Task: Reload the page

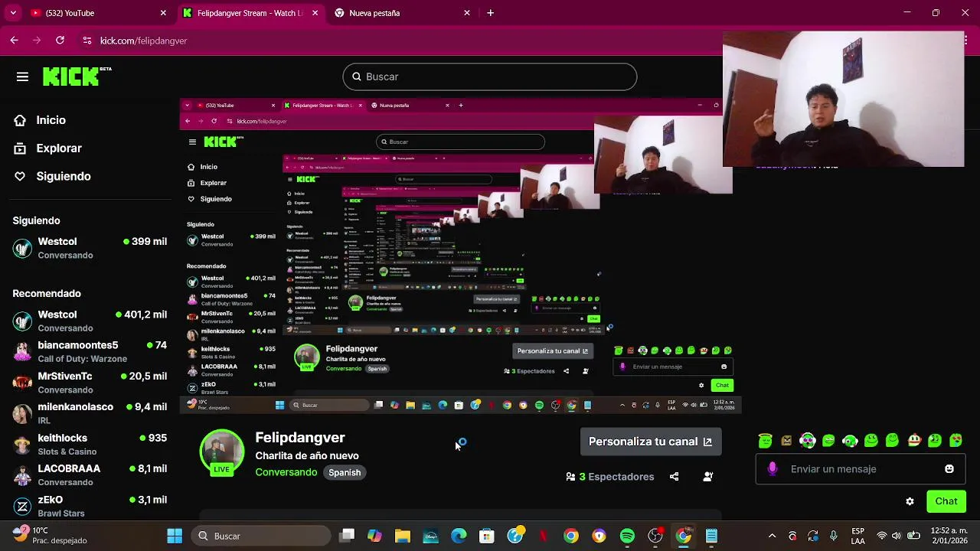Action: 60,41
